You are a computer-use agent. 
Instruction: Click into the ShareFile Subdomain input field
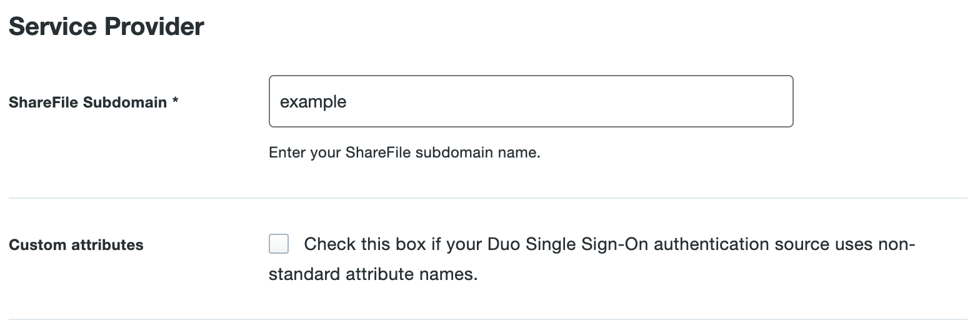pos(530,101)
